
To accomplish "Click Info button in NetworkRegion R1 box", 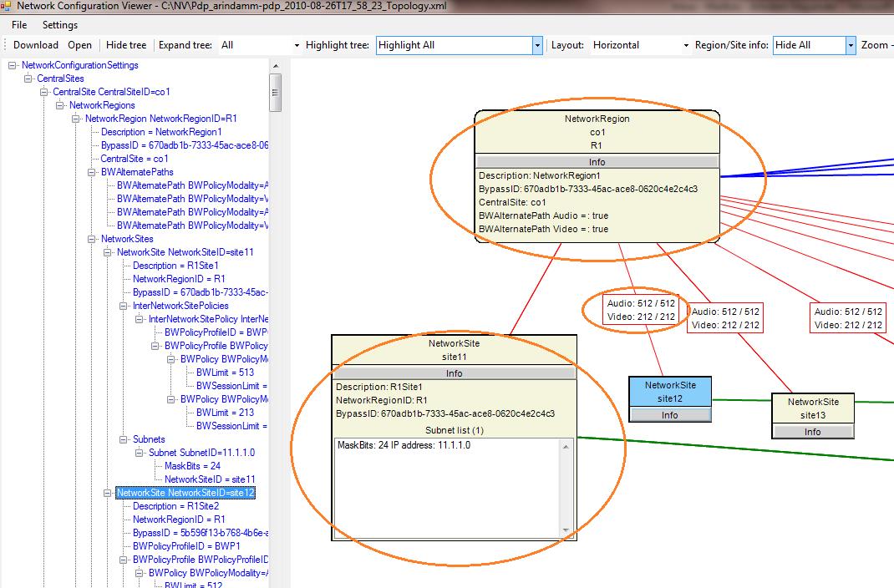I will (597, 162).
